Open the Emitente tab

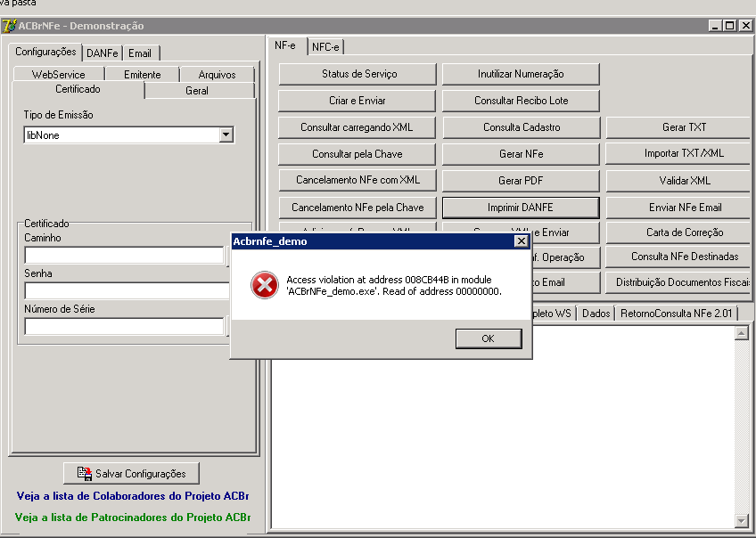143,74
